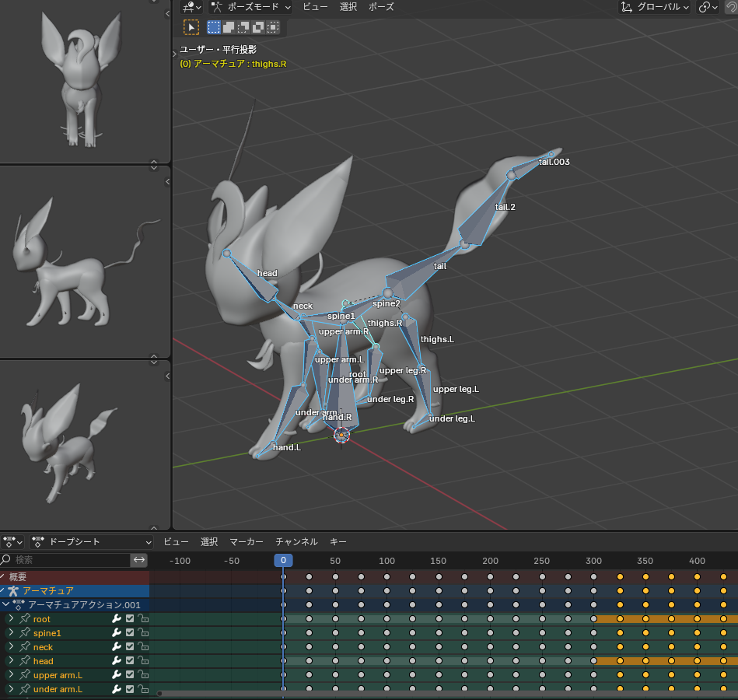The image size is (738, 700).
Task: Click the extend selection mode icon
Action: coord(229,27)
